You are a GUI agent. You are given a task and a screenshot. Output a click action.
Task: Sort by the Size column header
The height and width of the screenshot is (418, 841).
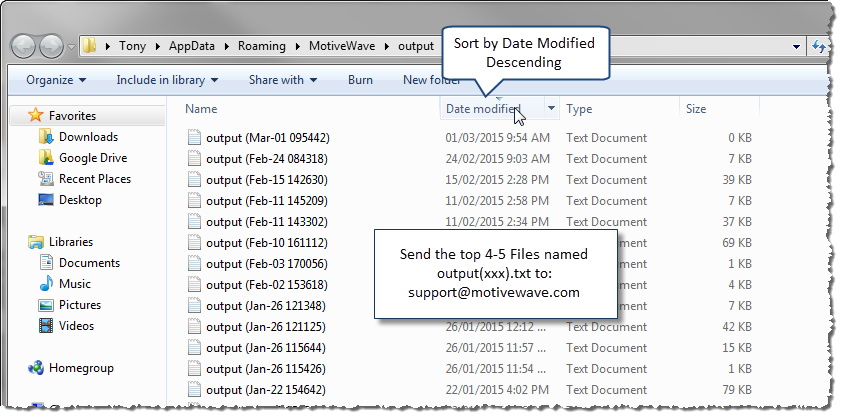pos(696,109)
